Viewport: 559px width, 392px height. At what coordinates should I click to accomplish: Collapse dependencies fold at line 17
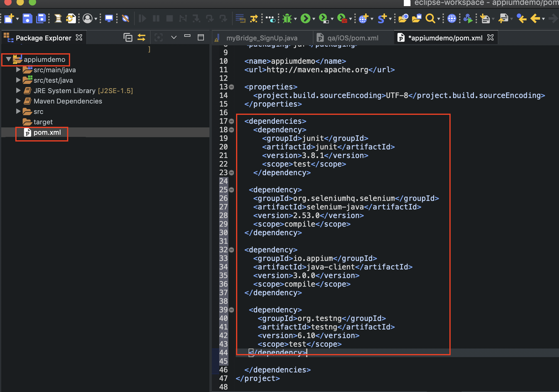(x=231, y=121)
